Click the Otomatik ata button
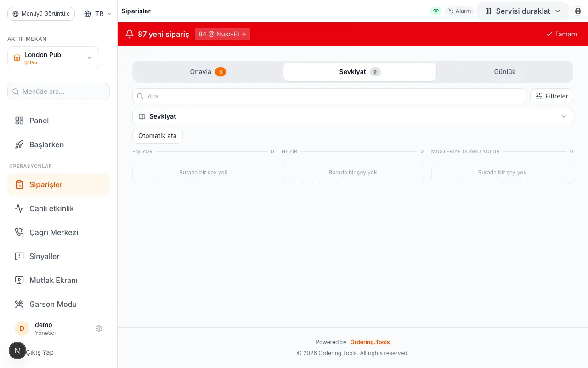The image size is (588, 368). coord(158,136)
